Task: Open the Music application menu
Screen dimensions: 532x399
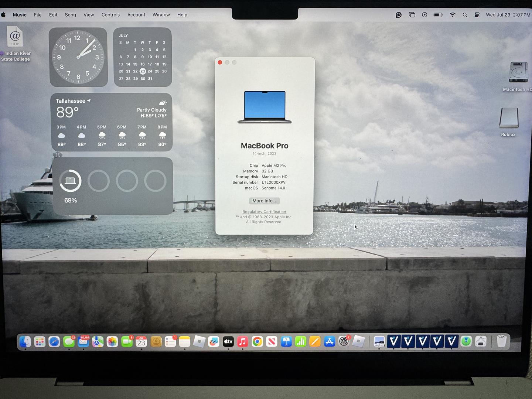Action: tap(20, 15)
